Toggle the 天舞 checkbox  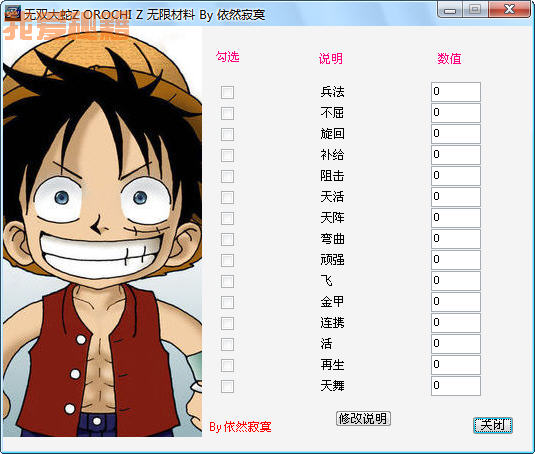click(227, 386)
